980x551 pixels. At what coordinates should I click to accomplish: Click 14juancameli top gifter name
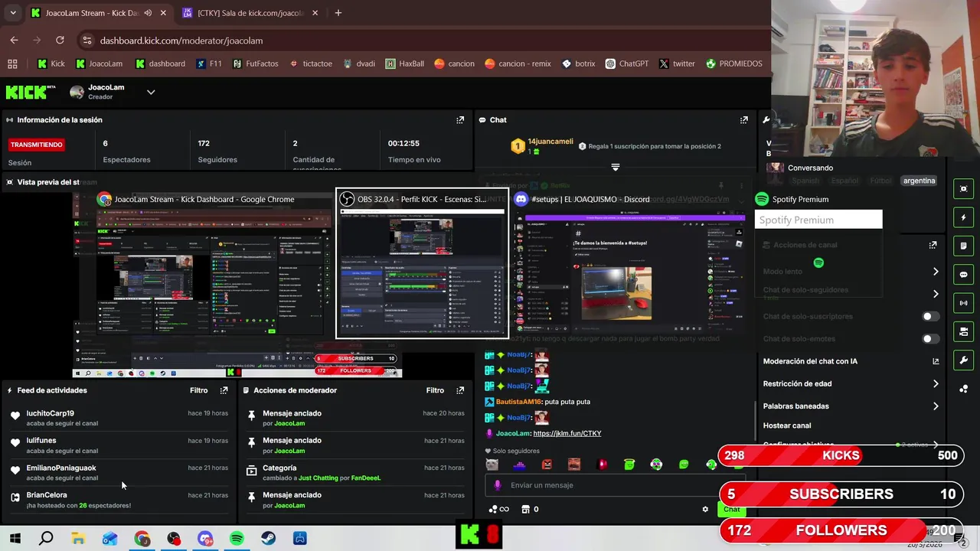tap(550, 142)
